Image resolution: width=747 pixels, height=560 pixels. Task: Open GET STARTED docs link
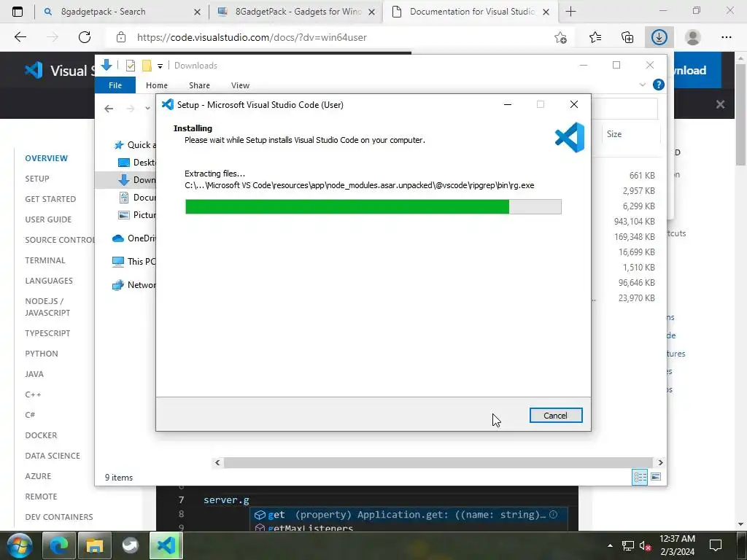[50, 199]
